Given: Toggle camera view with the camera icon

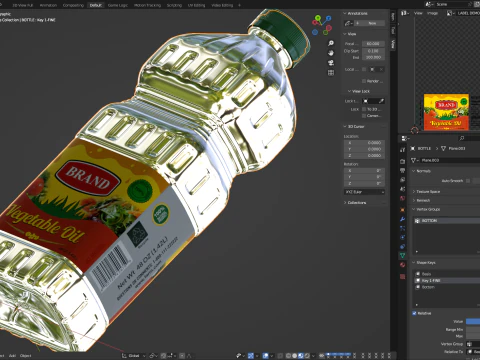Looking at the screenshot, I should pos(331,63).
